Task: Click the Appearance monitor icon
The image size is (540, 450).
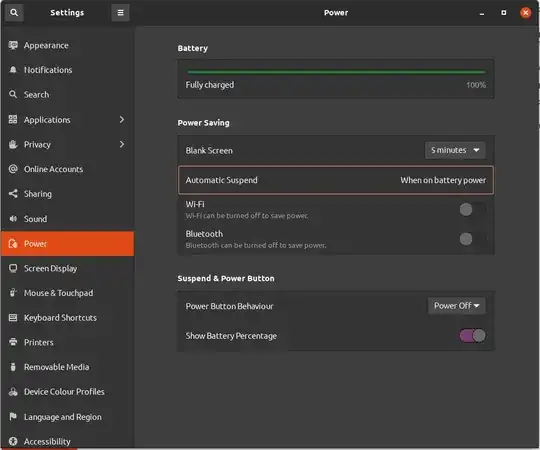Action: [x=13, y=45]
